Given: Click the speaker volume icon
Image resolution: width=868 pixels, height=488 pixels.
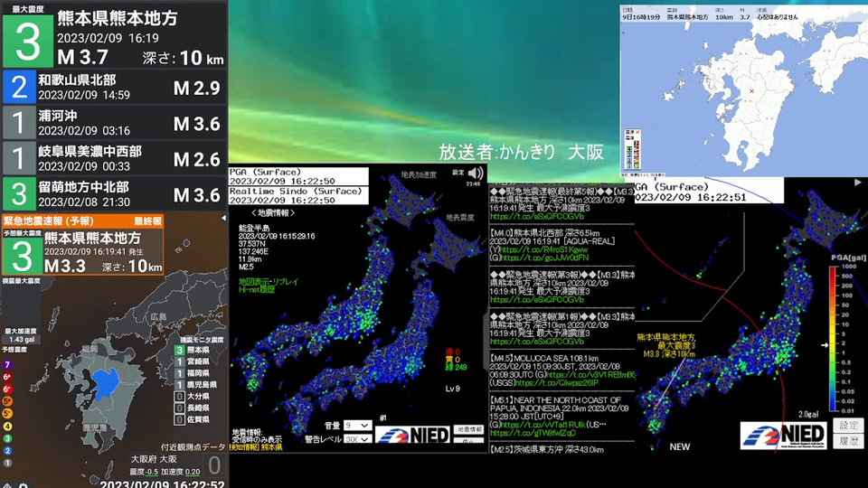Looking at the screenshot, I should [475, 174].
